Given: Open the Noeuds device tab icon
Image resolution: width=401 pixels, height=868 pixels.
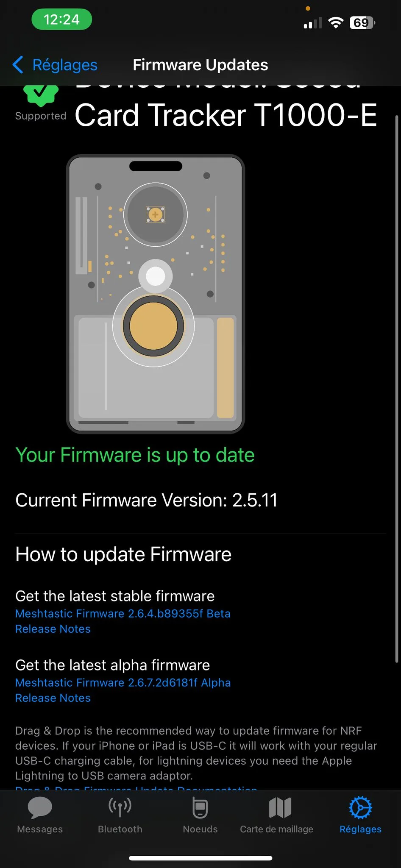Looking at the screenshot, I should point(200,807).
